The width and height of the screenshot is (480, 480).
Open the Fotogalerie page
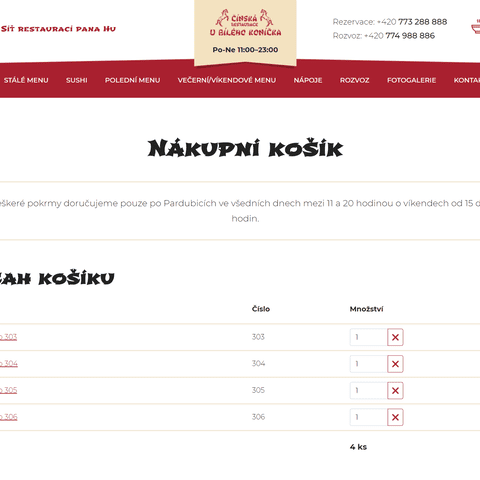[x=411, y=80]
